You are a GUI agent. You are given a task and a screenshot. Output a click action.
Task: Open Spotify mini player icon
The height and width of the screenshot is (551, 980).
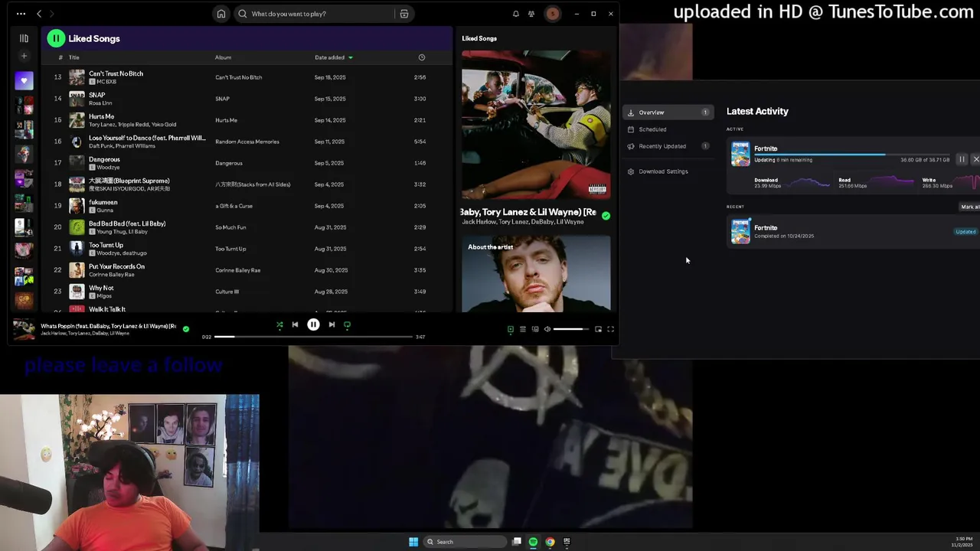(598, 329)
